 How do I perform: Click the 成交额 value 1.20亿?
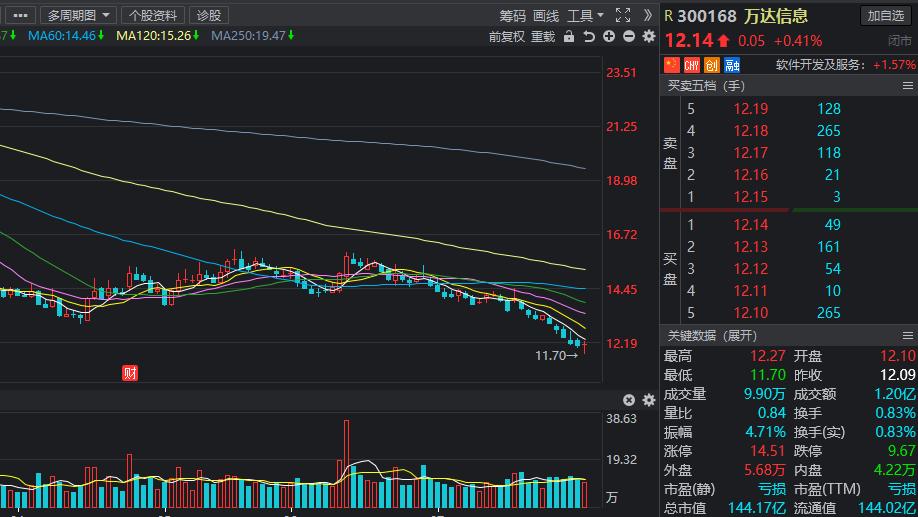pos(895,394)
